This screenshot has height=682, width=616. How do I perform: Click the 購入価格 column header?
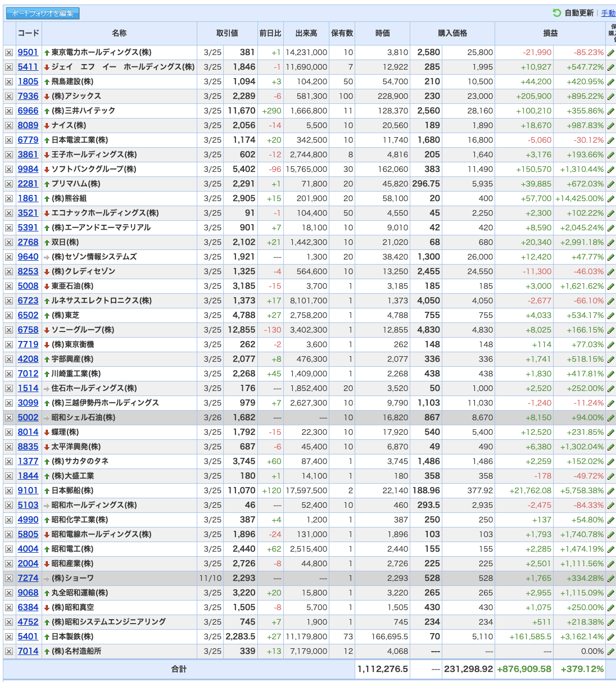452,33
